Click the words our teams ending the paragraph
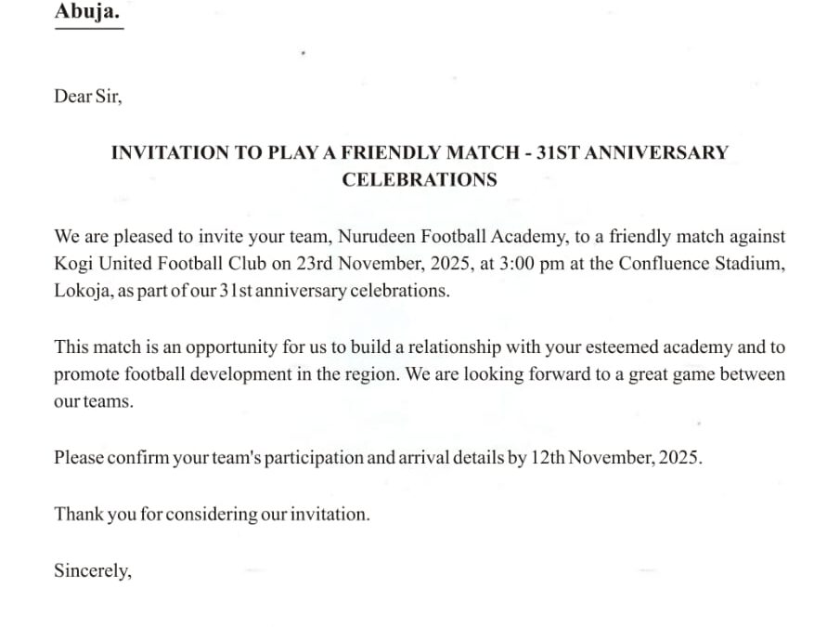This screenshot has width=840, height=627. pyautogui.click(x=93, y=402)
